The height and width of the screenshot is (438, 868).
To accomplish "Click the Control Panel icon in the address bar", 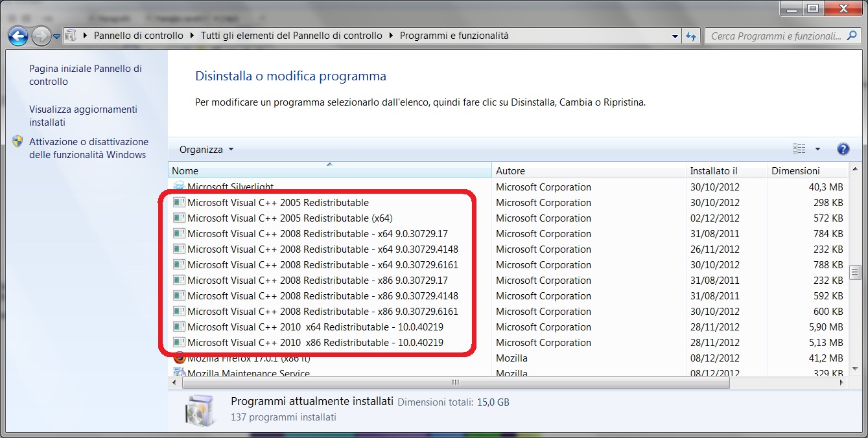I will (71, 36).
